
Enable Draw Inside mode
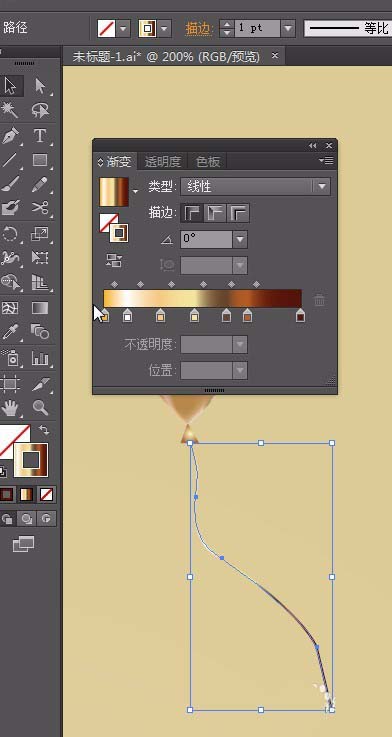[46, 519]
